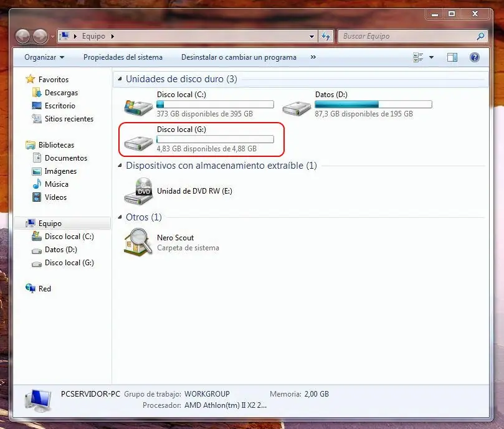The height and width of the screenshot is (429, 504).
Task: Select Disco local (C:) drive icon
Action: (138, 107)
